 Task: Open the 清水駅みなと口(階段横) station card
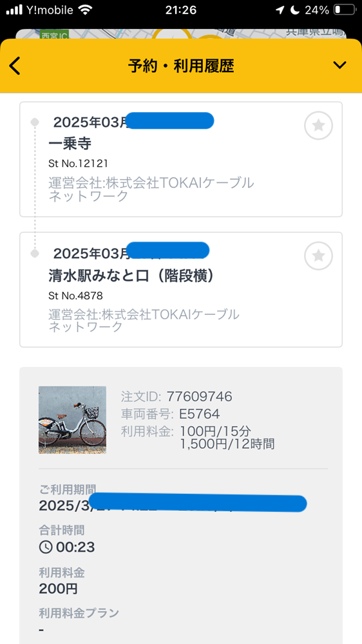[181, 290]
